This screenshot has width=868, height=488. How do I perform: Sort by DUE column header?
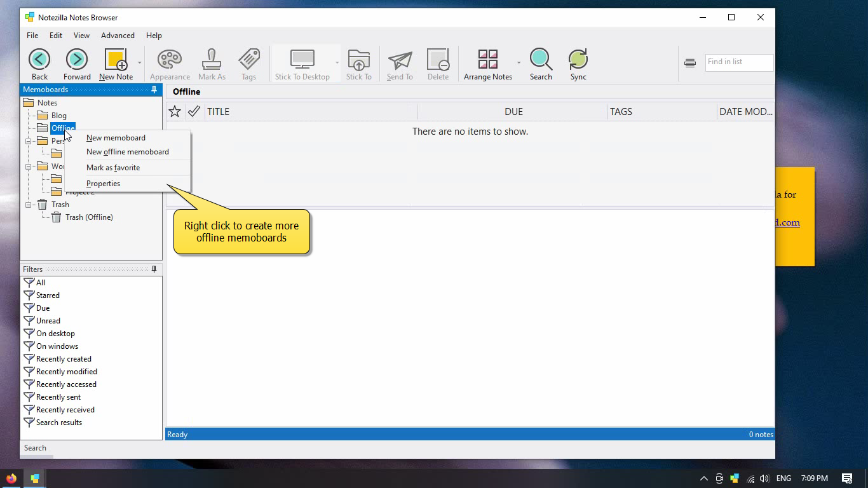point(513,111)
